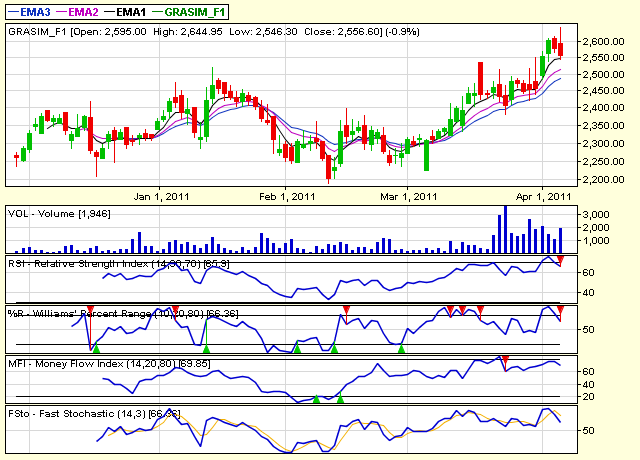Click the Feb 1, 2011 date label
Viewport: 640px width, 460px height.
click(287, 197)
